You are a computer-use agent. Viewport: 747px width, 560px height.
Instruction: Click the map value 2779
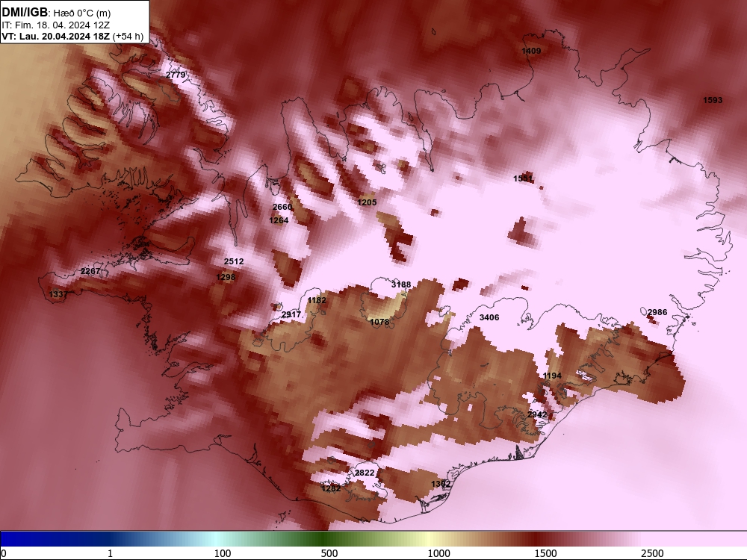(x=176, y=75)
